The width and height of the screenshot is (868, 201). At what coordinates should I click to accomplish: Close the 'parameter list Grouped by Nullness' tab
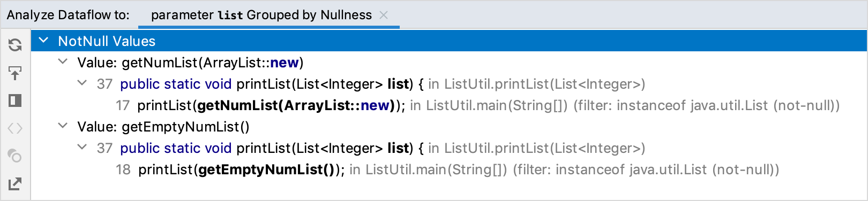384,15
